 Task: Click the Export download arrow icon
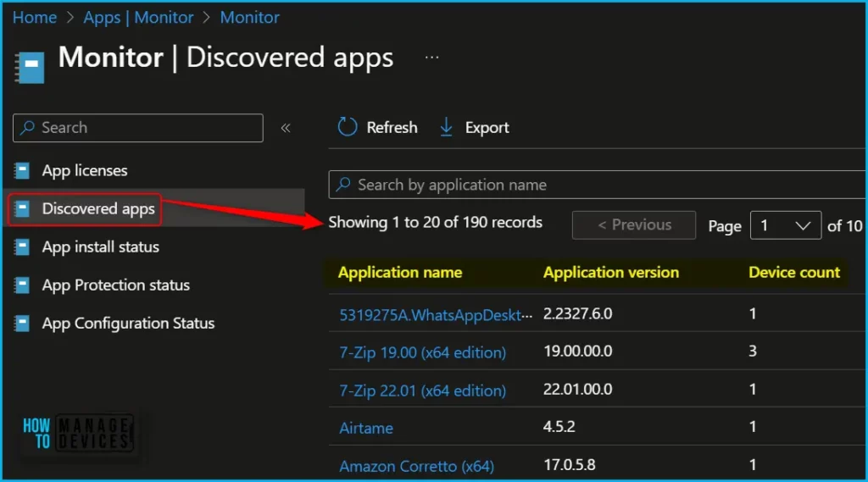447,127
